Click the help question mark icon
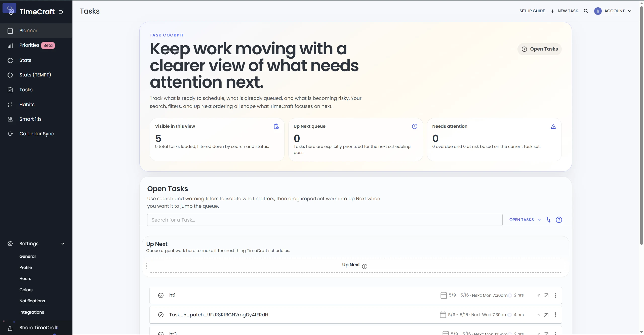 (x=559, y=220)
